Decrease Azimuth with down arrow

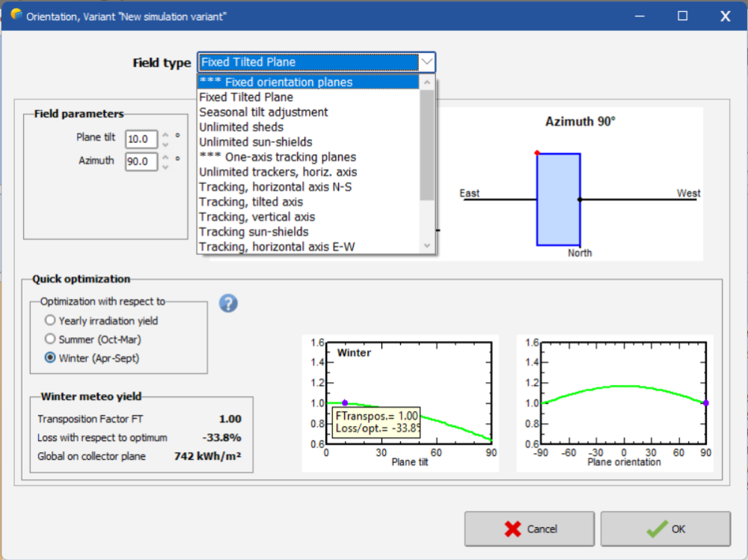tap(165, 167)
